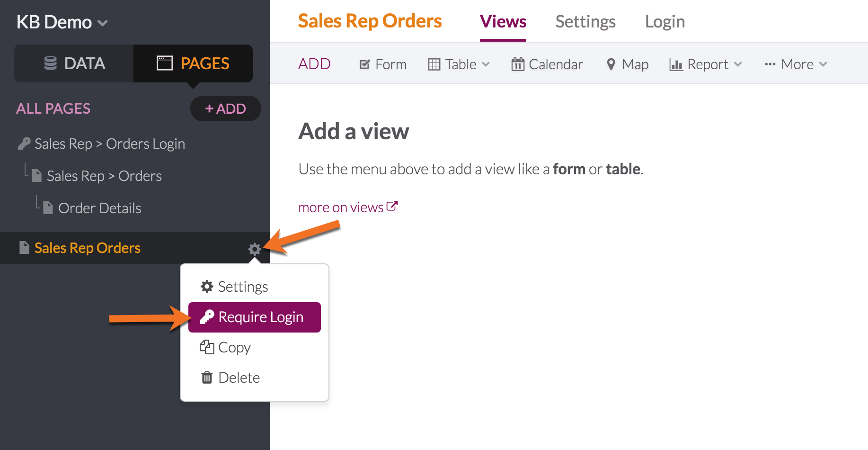The width and height of the screenshot is (868, 450).
Task: Click the gear icon beside Sales Rep Orders
Action: [x=255, y=249]
